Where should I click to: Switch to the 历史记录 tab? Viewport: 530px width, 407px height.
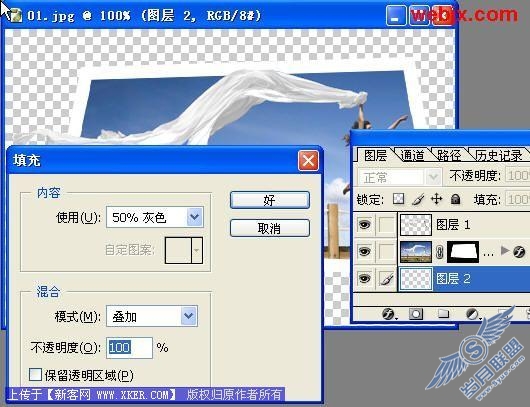(x=499, y=155)
